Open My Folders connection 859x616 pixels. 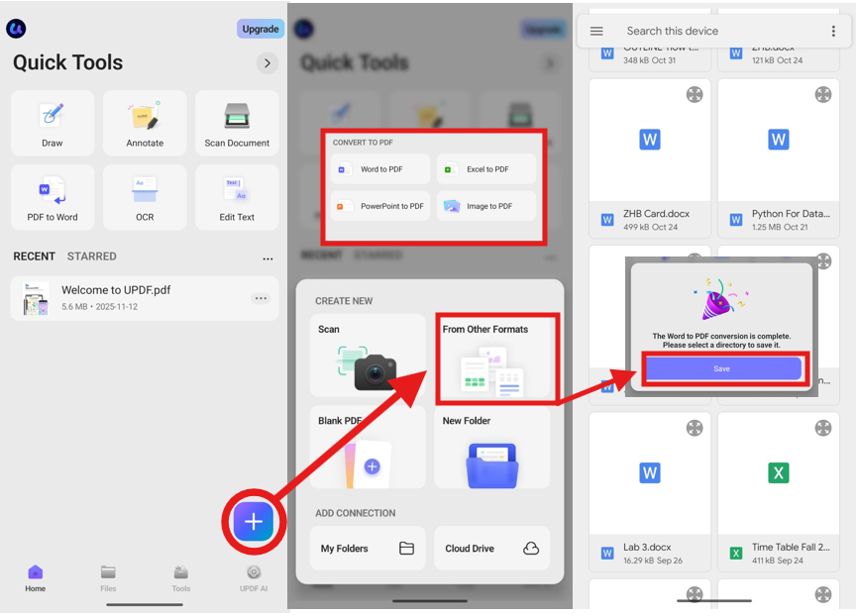[368, 548]
